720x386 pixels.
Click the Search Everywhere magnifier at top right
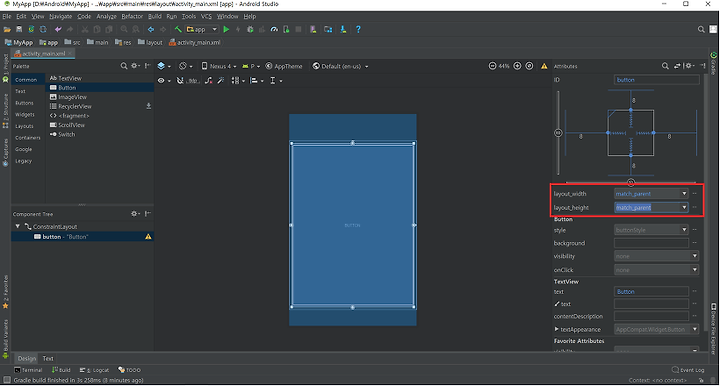pos(701,29)
